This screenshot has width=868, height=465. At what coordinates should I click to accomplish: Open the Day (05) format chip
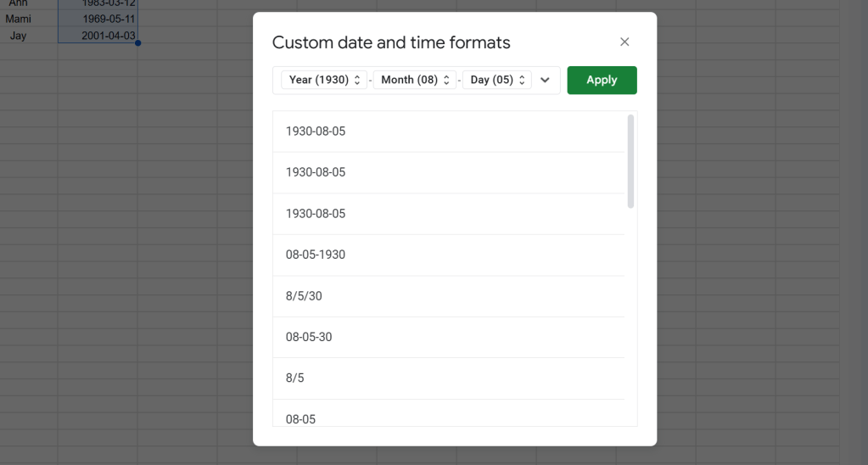click(x=496, y=80)
